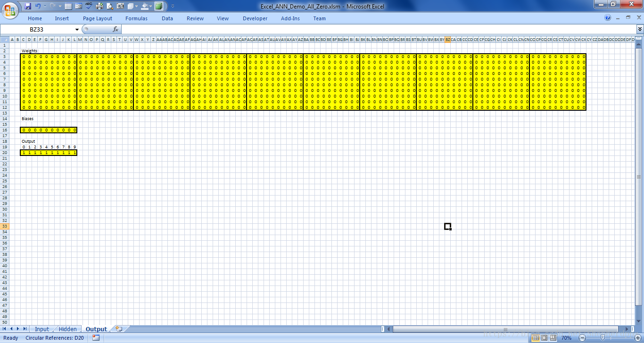This screenshot has height=343, width=644.
Task: Expand the white cube icon's dropdown arrow
Action: point(137,6)
